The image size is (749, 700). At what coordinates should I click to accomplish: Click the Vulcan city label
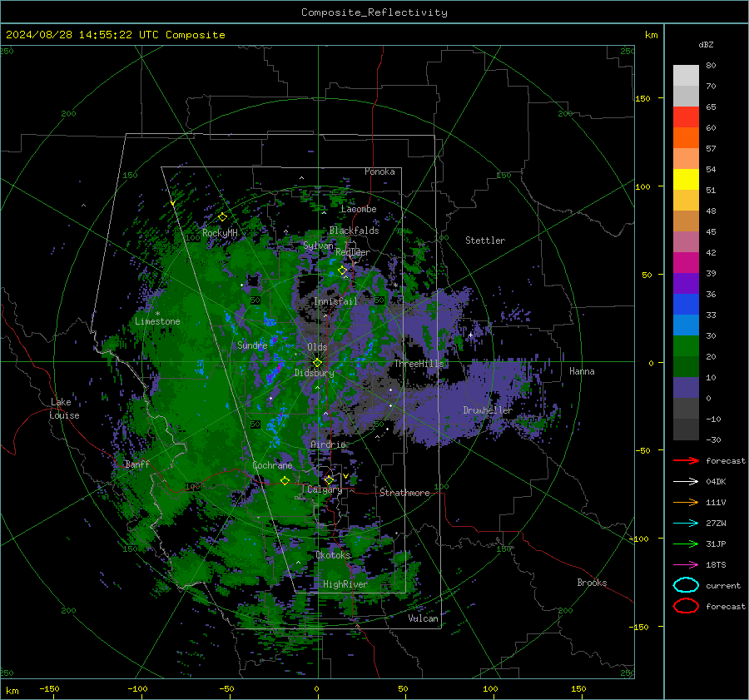[x=423, y=618]
